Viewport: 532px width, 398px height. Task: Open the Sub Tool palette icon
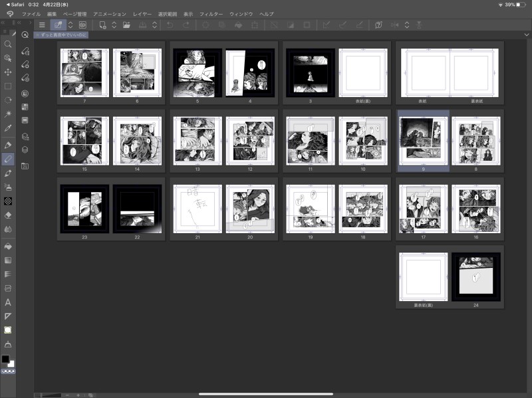click(25, 51)
